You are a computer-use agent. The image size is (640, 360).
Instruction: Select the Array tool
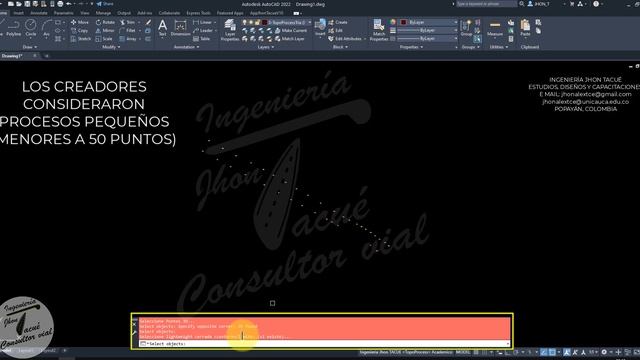128,39
